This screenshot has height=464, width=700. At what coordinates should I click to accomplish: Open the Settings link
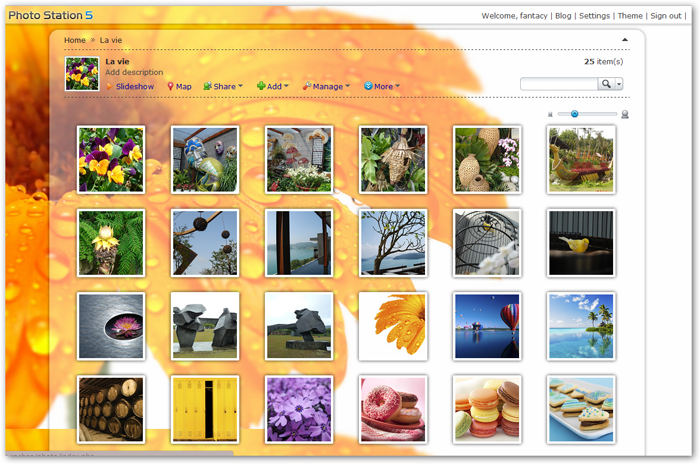click(594, 16)
